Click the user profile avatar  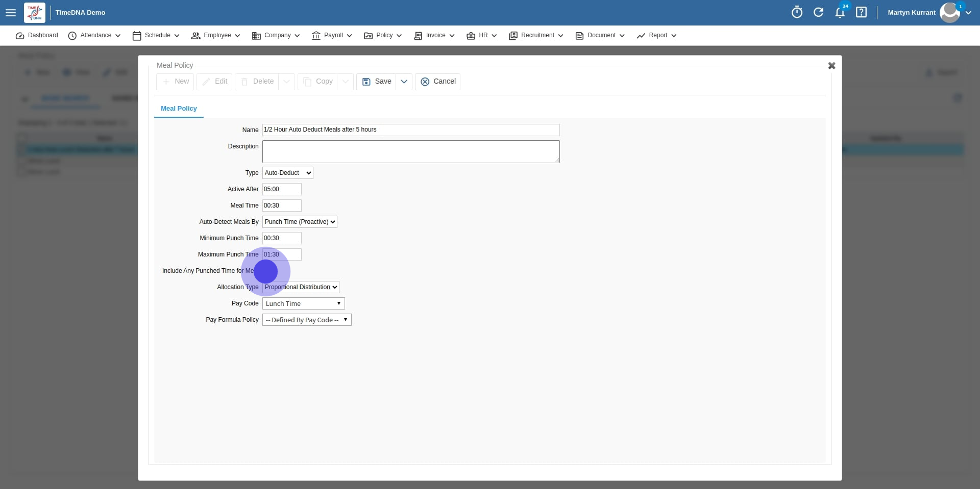[949, 13]
